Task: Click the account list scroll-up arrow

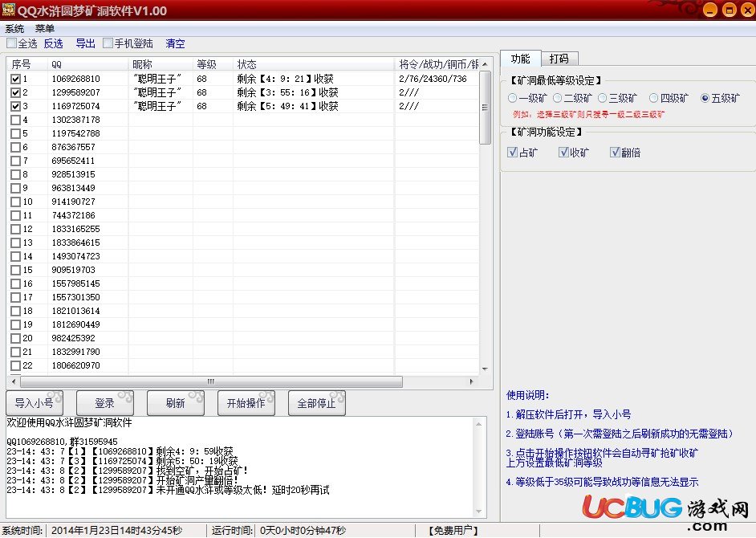Action: (x=485, y=64)
